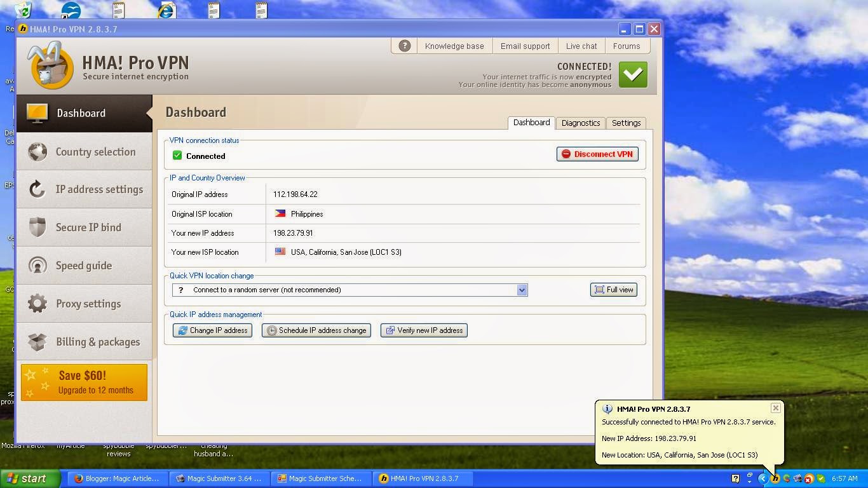Open the Forums link
Viewport: 868px width, 488px height.
[627, 46]
